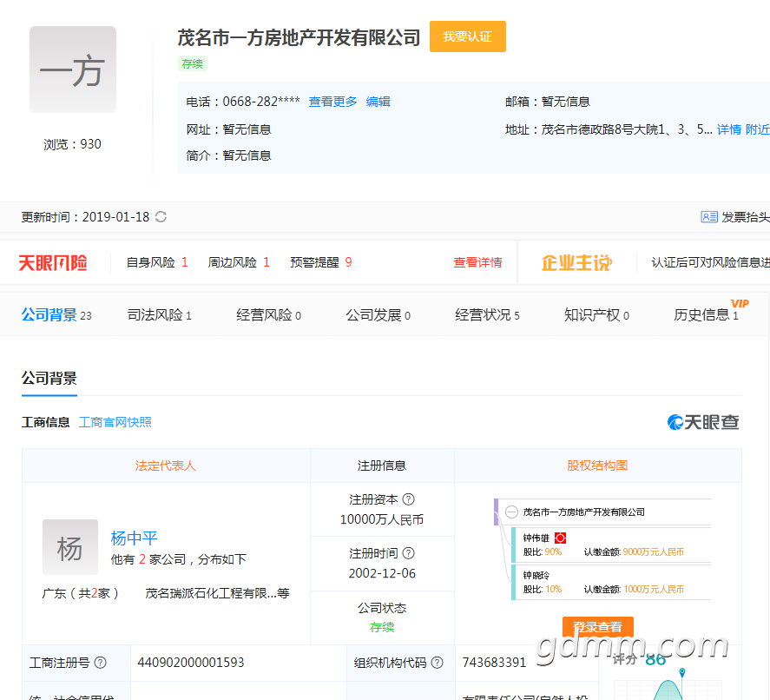The width and height of the screenshot is (770, 700).
Task: Switch to the 公司背景 tab
Action: pos(56,315)
